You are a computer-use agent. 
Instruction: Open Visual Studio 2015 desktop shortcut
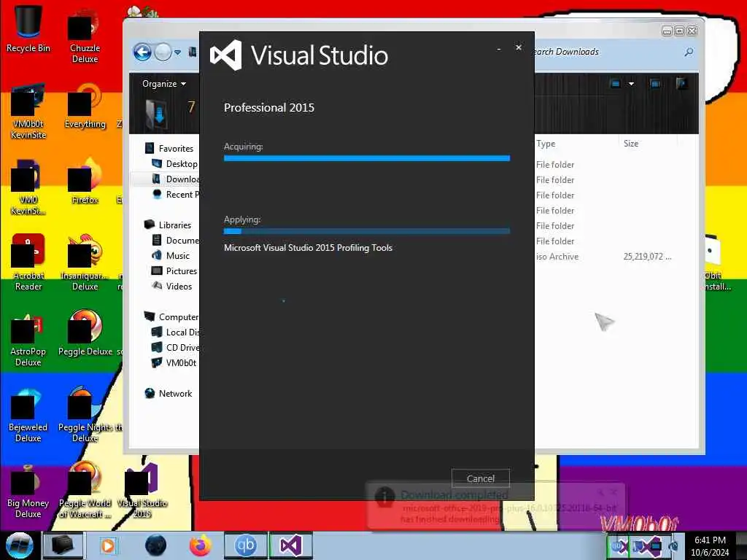tap(142, 491)
